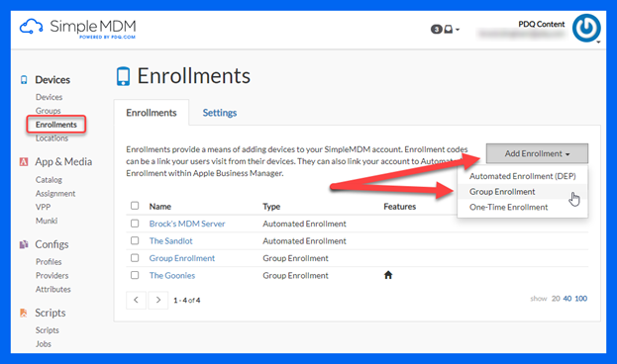The height and width of the screenshot is (364, 617).
Task: Click the Features column header
Action: (x=400, y=207)
